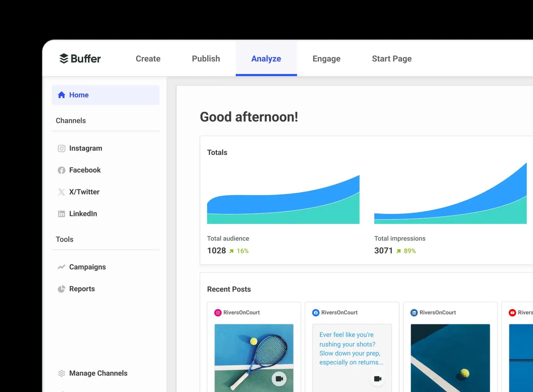The width and height of the screenshot is (533, 392).
Task: Open the Engage section
Action: point(326,59)
